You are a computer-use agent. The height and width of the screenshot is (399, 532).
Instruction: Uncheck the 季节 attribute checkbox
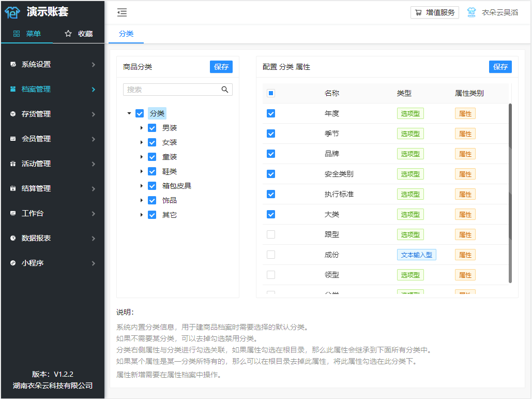tap(271, 134)
